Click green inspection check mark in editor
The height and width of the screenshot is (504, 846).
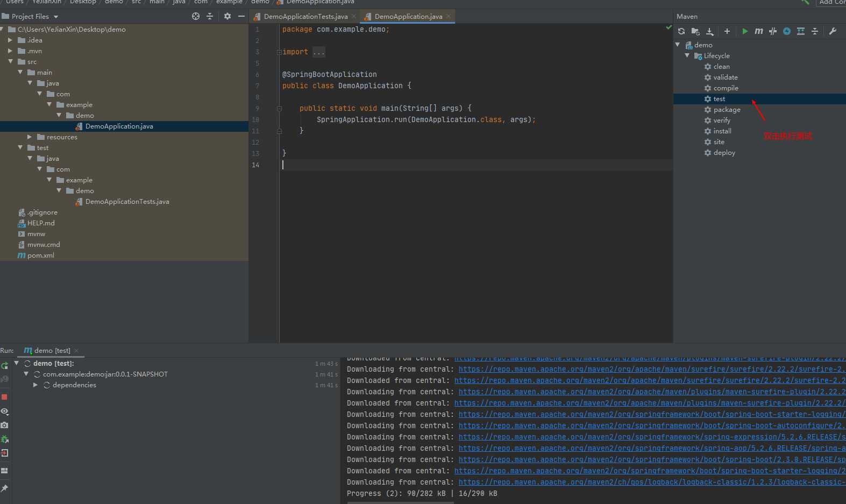(x=669, y=27)
